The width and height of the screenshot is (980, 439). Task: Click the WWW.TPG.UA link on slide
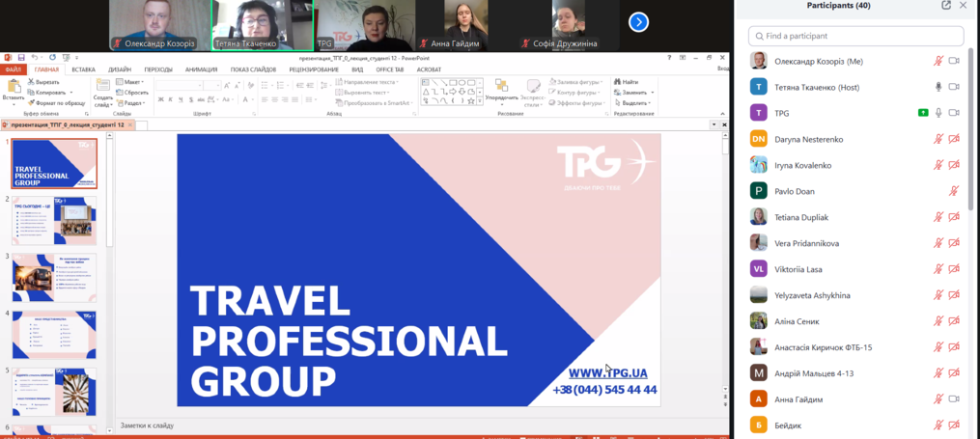click(x=607, y=373)
